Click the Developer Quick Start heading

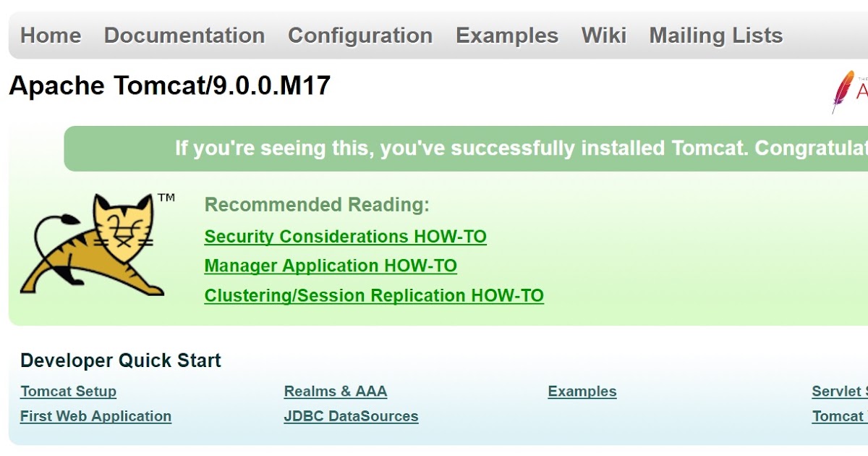[x=121, y=360]
